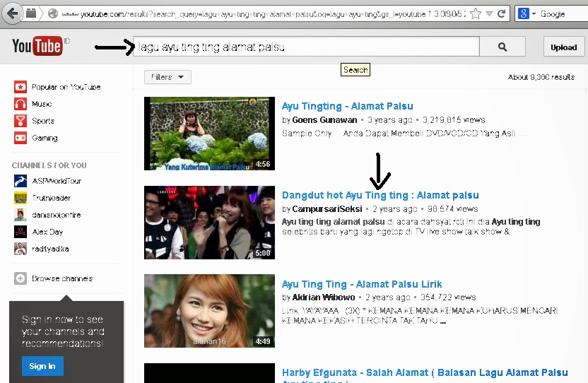Open the Popular on YouTube link

point(66,87)
